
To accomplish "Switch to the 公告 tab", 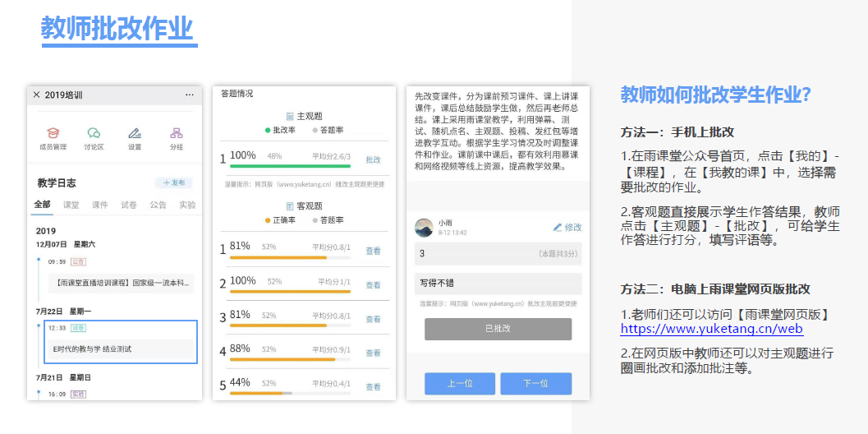I will click(x=158, y=205).
